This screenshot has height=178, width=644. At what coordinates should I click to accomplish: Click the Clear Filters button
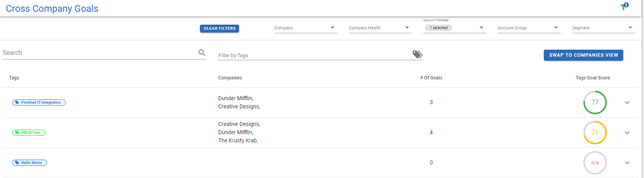219,29
